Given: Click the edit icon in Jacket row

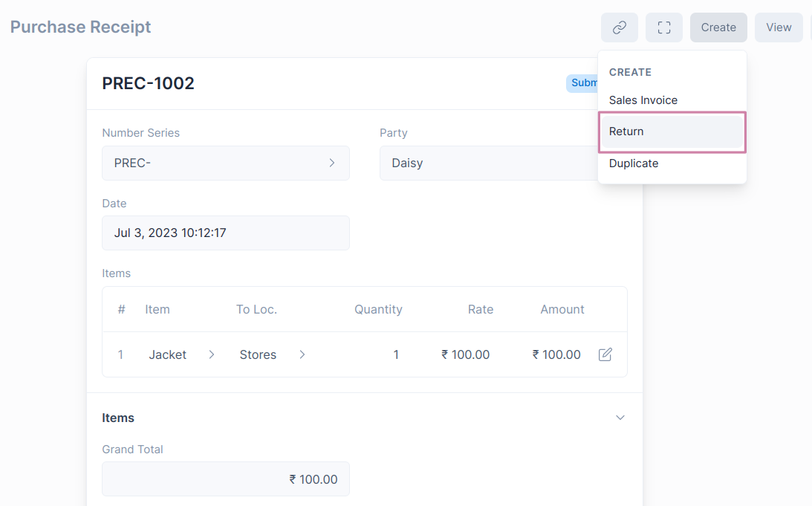Looking at the screenshot, I should 605,354.
